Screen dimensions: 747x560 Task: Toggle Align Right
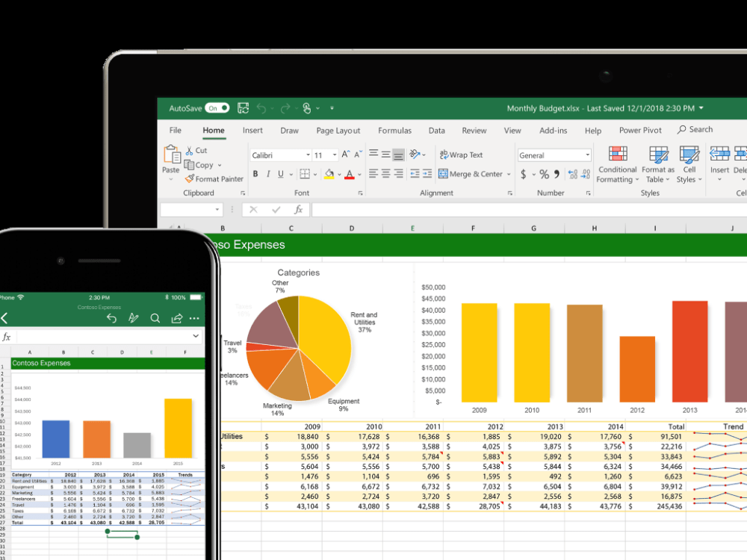pos(398,174)
